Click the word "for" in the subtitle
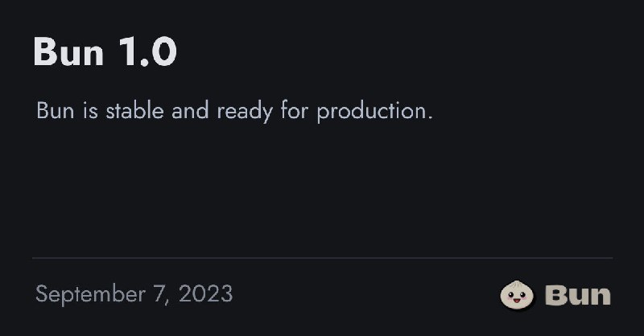The height and width of the screenshot is (336, 644). tap(295, 111)
